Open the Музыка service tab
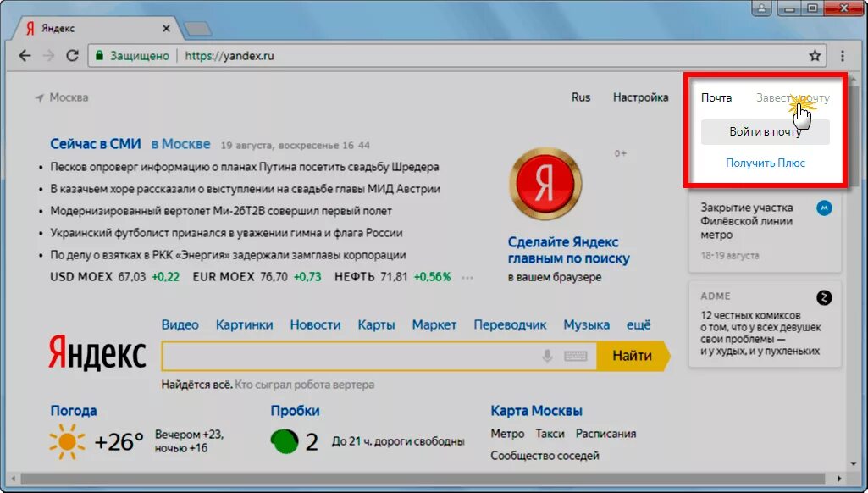Screen dimensions: 868x493 [586, 324]
